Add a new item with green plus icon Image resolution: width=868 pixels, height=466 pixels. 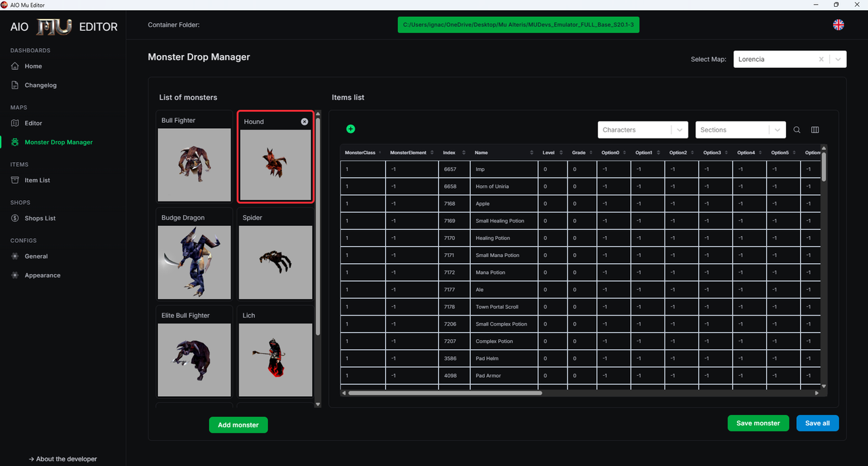pos(351,129)
